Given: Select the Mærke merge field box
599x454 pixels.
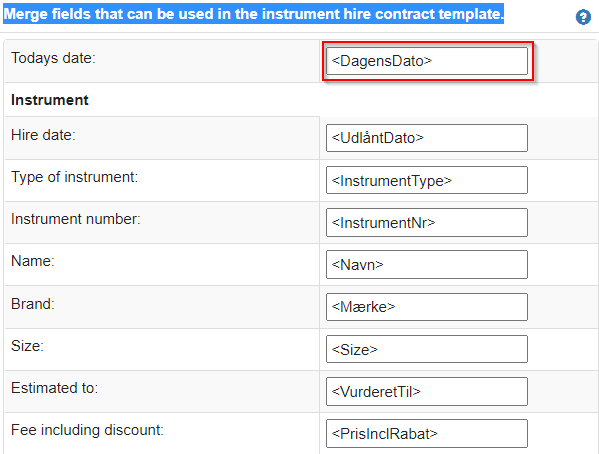Looking at the screenshot, I should (427, 307).
